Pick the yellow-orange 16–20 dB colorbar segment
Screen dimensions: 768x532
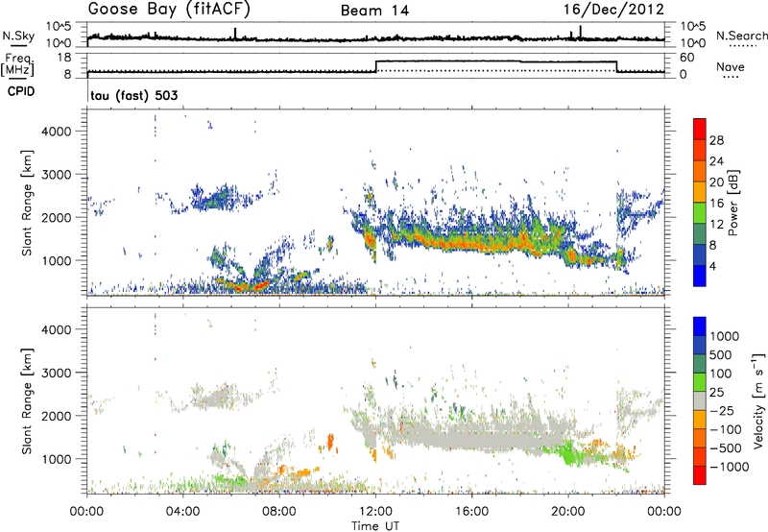coord(700,192)
